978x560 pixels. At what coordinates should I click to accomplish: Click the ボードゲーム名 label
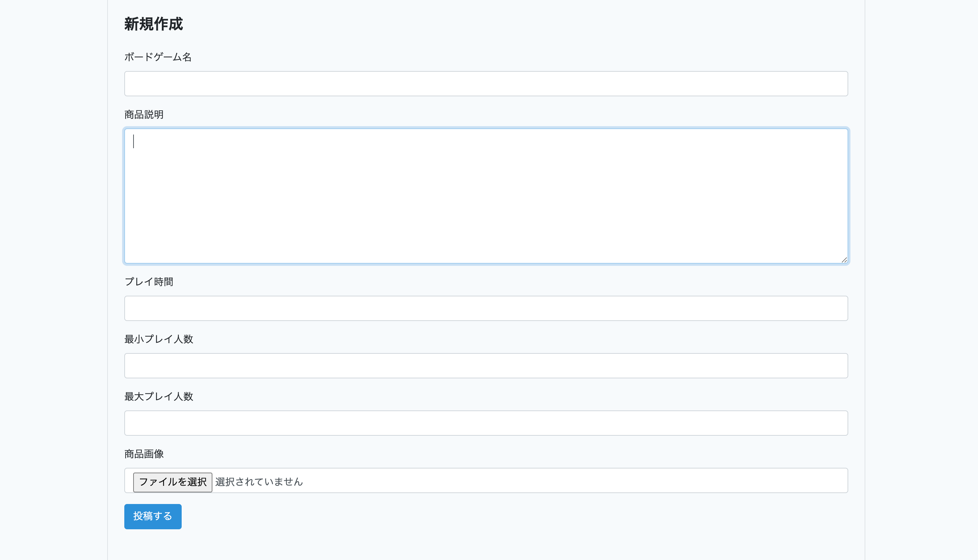[x=158, y=57]
